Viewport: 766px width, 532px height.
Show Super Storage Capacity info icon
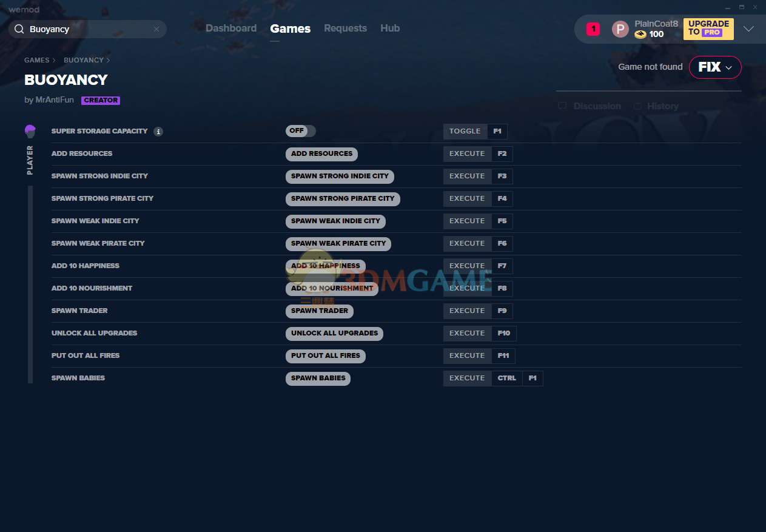click(158, 132)
